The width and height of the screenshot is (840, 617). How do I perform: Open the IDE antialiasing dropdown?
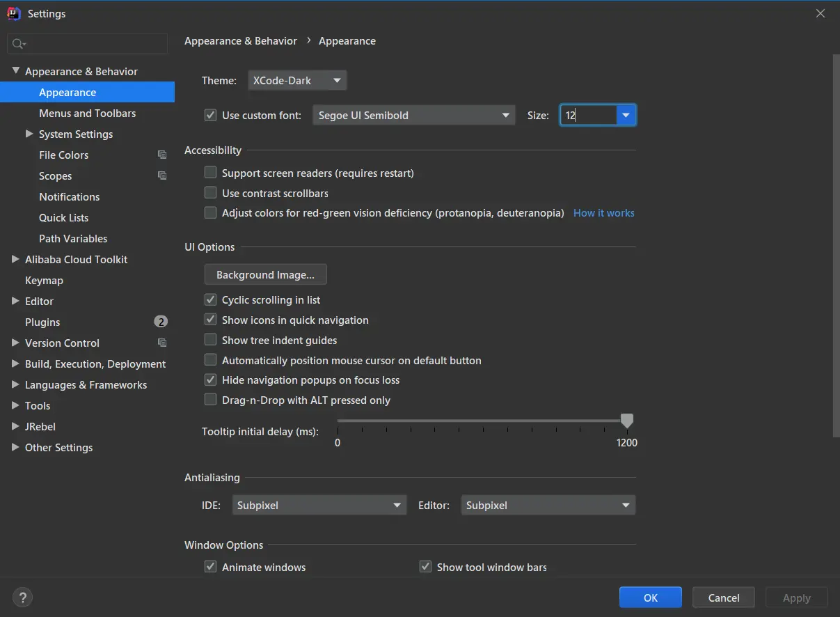tap(319, 505)
